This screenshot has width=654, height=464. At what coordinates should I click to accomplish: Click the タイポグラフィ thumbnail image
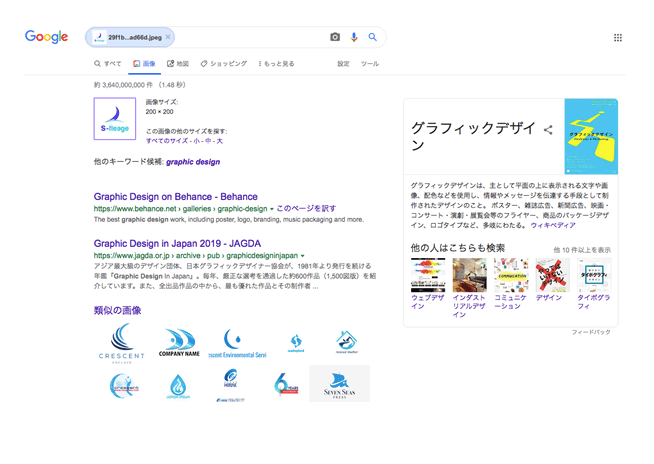pyautogui.click(x=594, y=275)
